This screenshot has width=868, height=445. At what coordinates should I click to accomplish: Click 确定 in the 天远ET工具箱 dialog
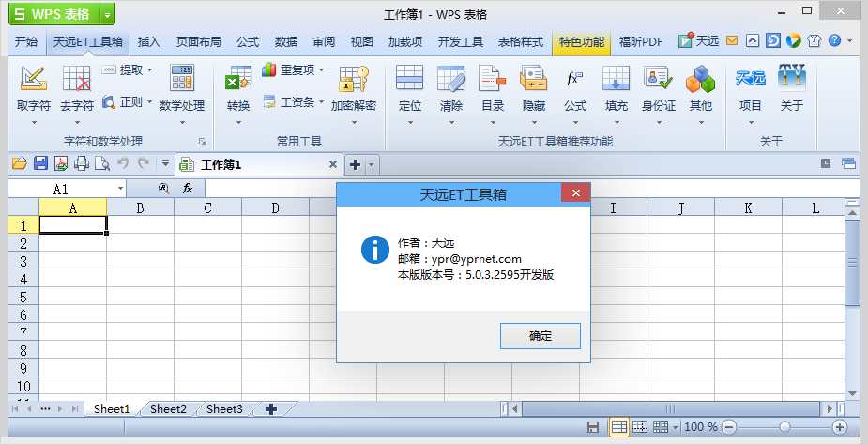(541, 336)
